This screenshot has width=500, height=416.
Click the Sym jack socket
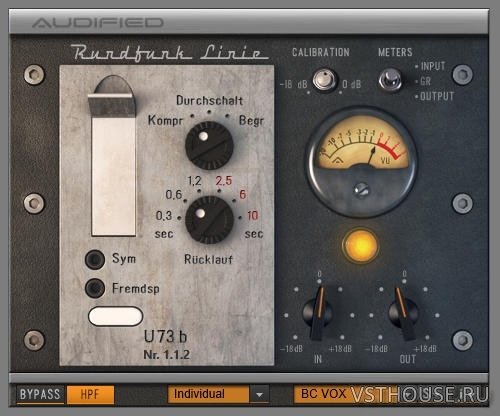(x=95, y=259)
